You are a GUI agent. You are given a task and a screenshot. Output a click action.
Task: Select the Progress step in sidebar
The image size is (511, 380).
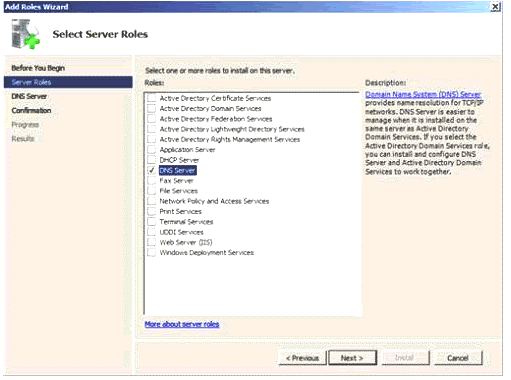tap(25, 125)
